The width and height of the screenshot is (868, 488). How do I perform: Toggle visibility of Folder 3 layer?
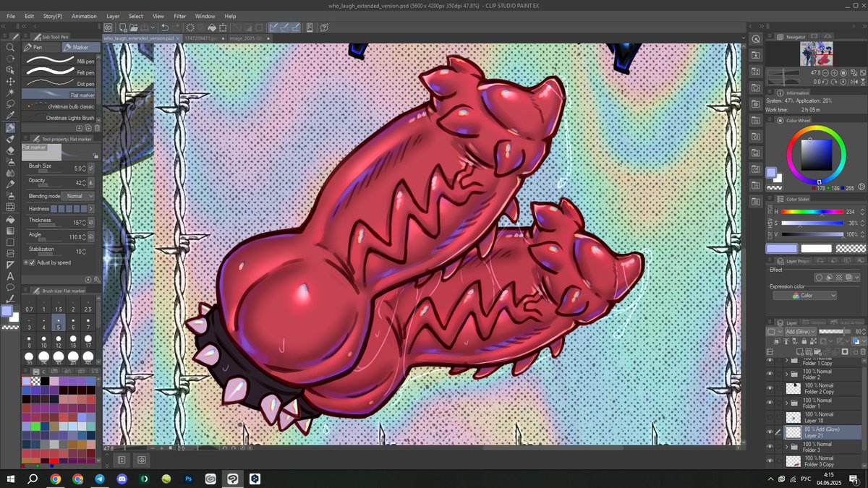coord(770,446)
